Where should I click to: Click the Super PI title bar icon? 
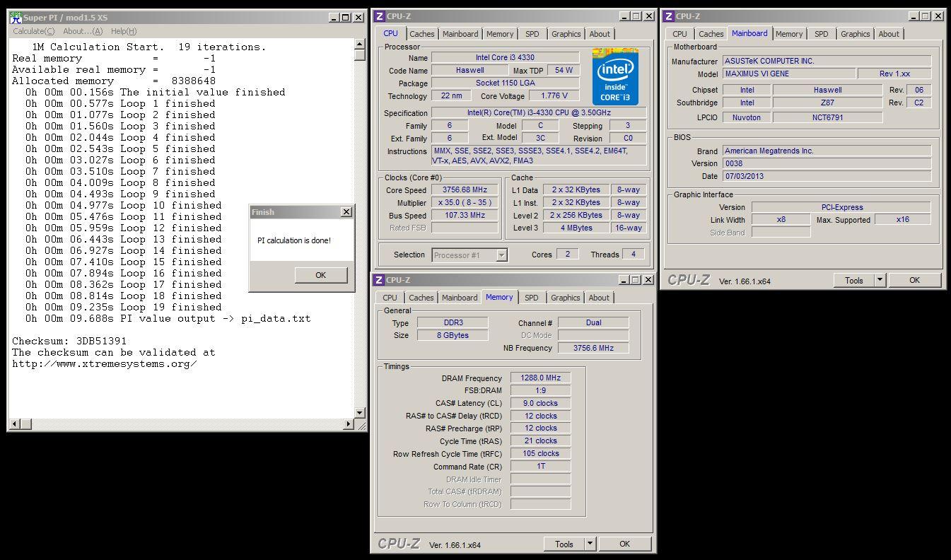pos(16,17)
